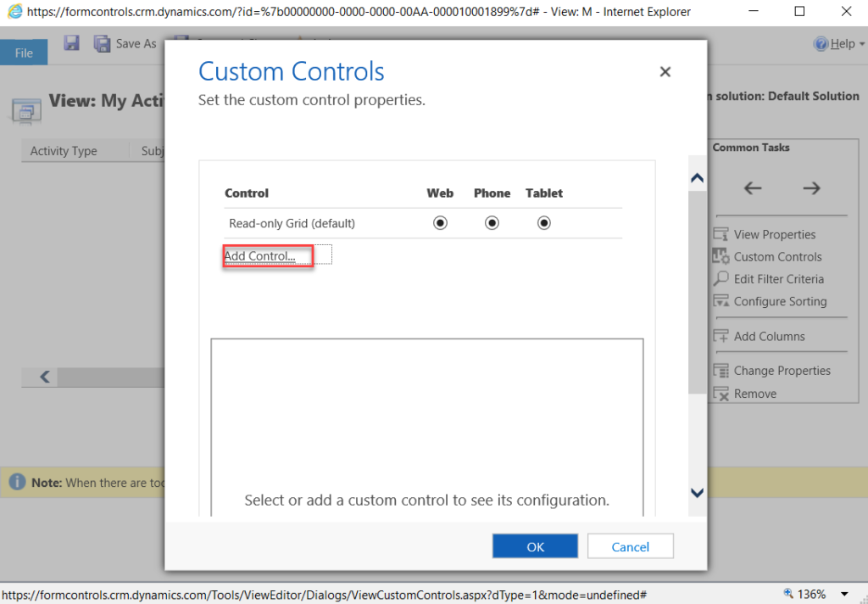Open View Properties task

[774, 234]
